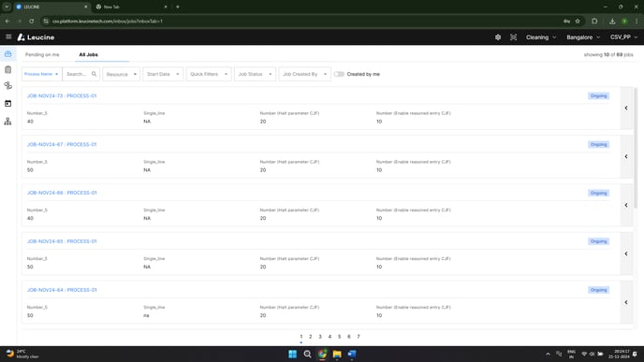The height and width of the screenshot is (362, 644).
Task: Open the Chrome profile avatar
Action: 624,21
